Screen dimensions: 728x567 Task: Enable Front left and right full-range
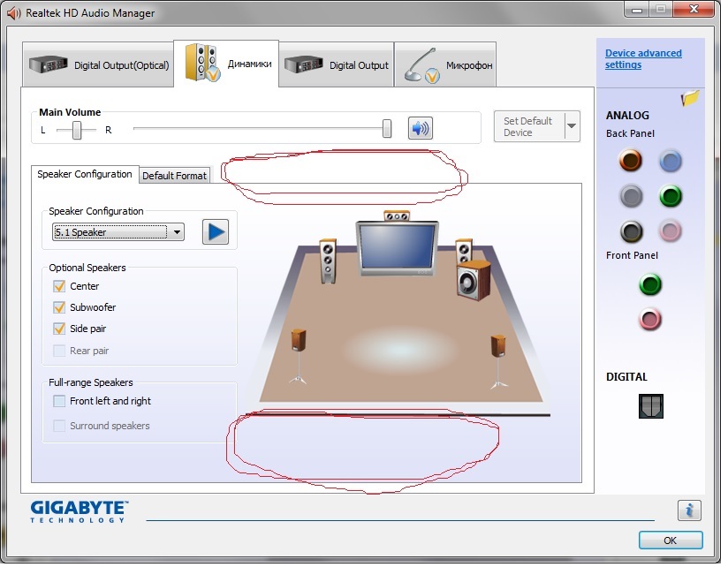point(59,400)
